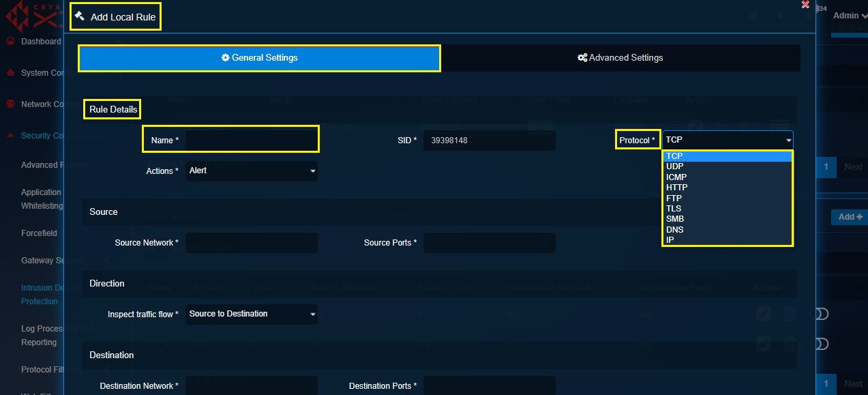Select UDP from the protocol list
Screen dimensions: 868x395
[728, 166]
